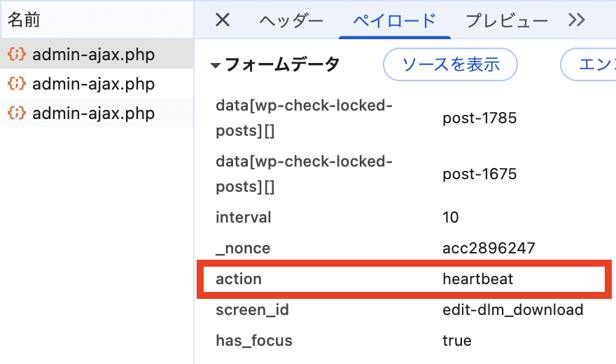Click the second admin-ajax.php request icon
The height and width of the screenshot is (364, 616).
[x=16, y=84]
